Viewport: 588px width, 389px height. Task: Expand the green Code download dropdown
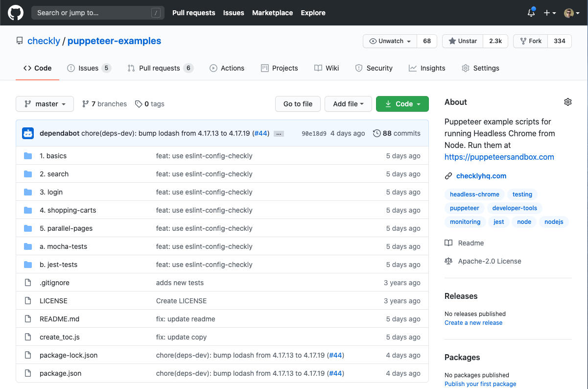(x=402, y=104)
